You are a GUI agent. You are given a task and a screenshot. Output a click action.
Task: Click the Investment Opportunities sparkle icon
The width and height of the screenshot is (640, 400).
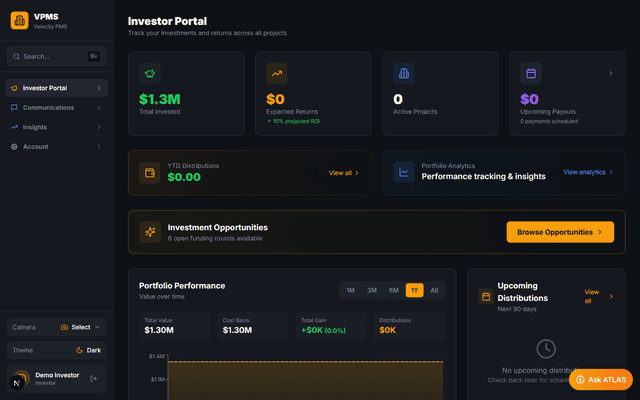click(150, 232)
